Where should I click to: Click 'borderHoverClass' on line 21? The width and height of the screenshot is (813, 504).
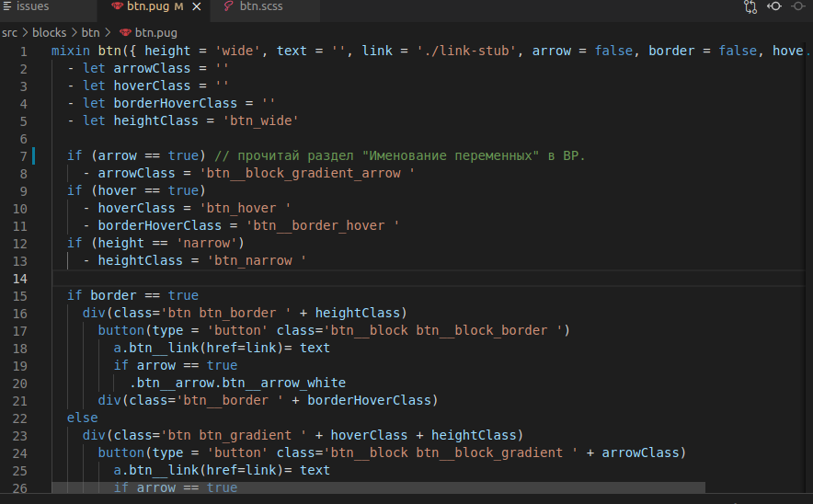(x=369, y=400)
